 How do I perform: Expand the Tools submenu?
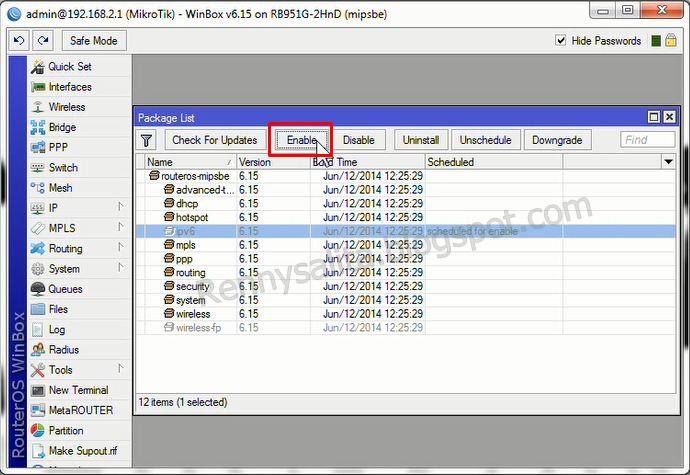(x=120, y=368)
